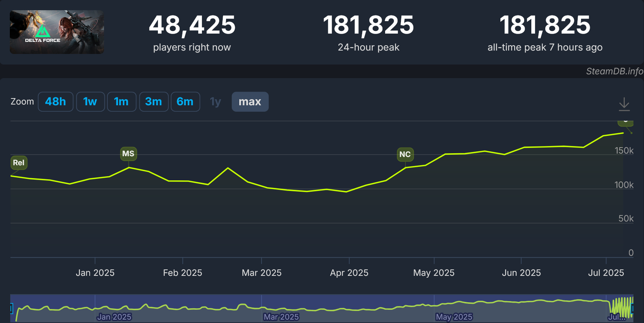The width and height of the screenshot is (644, 323).
Task: Click the 150k y-axis label
Action: tap(624, 151)
